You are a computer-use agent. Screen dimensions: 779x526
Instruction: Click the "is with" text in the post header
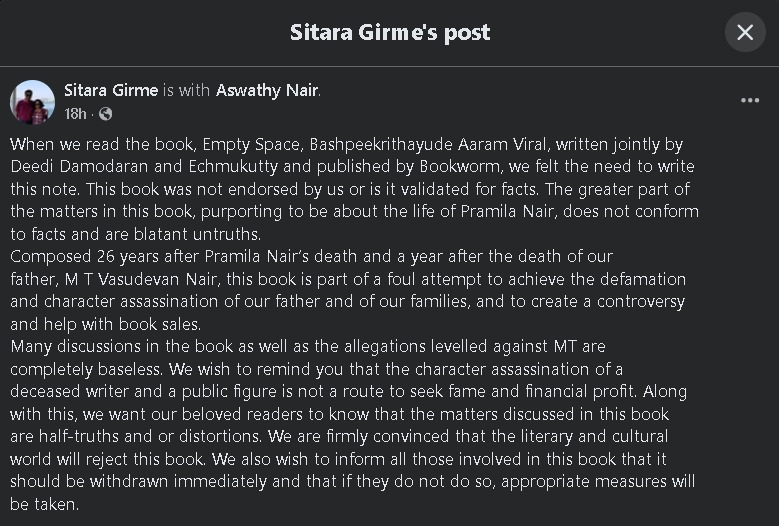tap(187, 90)
